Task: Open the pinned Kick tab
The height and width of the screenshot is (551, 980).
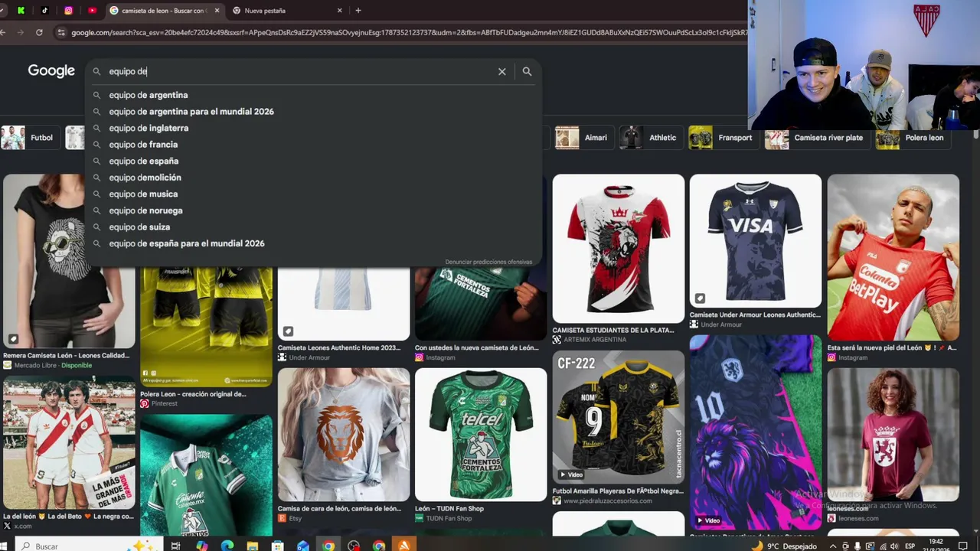Action: point(21,11)
